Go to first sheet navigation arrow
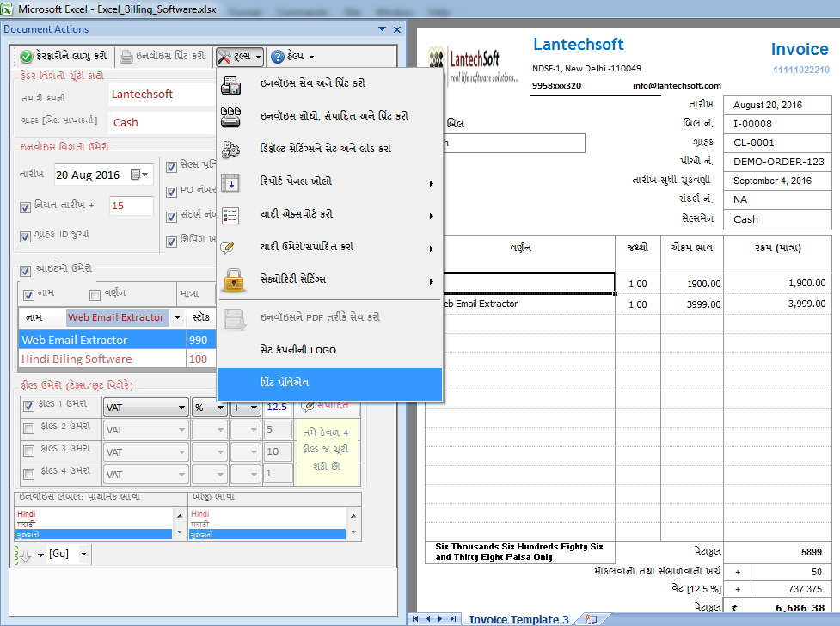Image resolution: width=840 pixels, height=626 pixels. [x=415, y=618]
